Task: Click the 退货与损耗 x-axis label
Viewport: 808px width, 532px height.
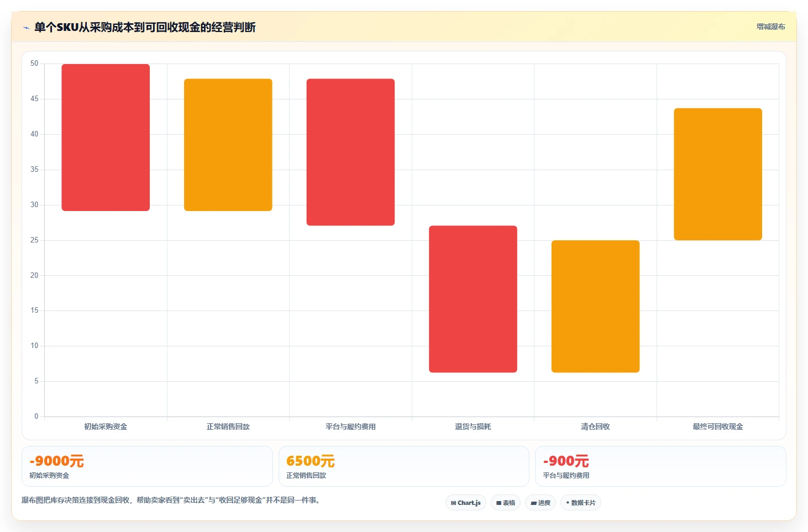Action: (473, 426)
